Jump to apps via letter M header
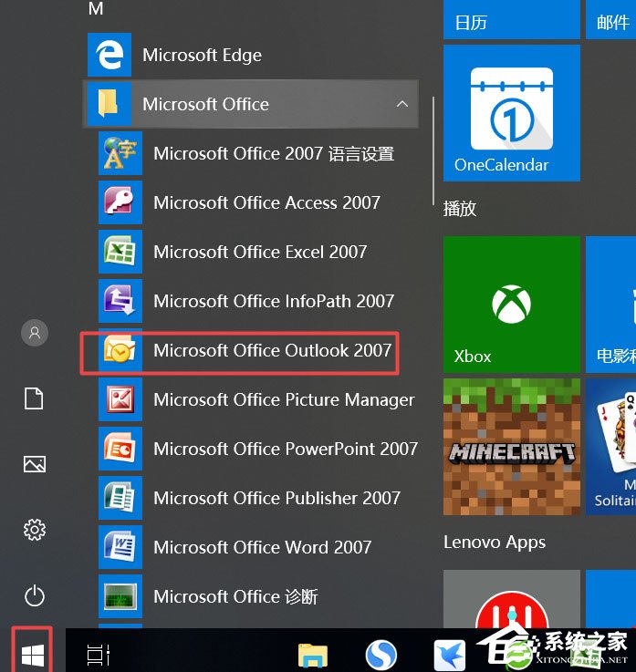Viewport: 636px width, 672px height. [x=95, y=9]
